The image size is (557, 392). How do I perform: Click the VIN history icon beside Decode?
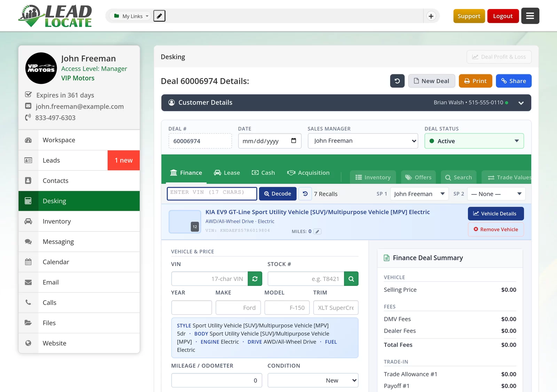[305, 194]
